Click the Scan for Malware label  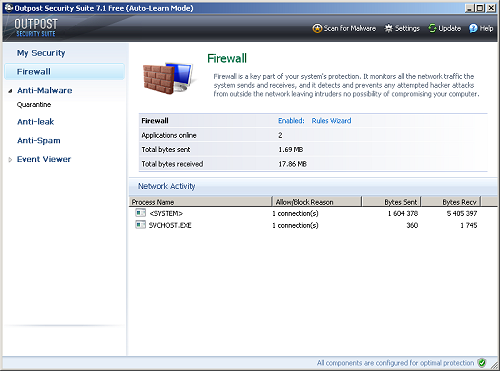(x=350, y=28)
